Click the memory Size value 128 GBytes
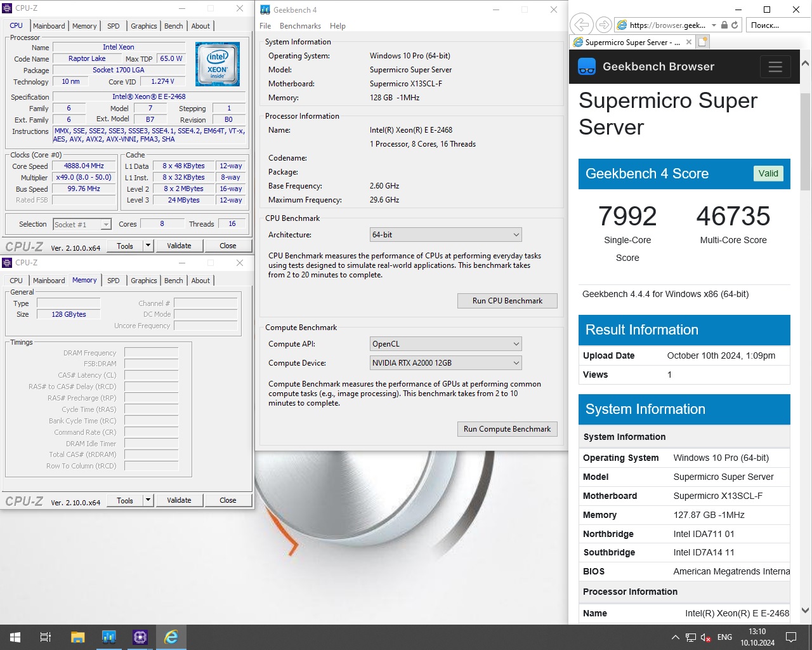Viewport: 812px width, 650px height. pyautogui.click(x=69, y=314)
